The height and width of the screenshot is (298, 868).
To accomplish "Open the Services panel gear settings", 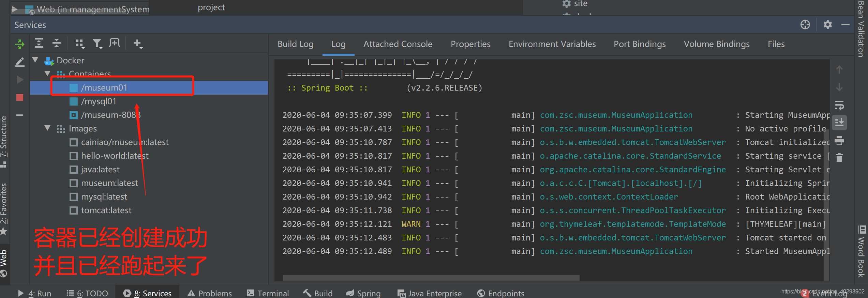I will tap(827, 25).
